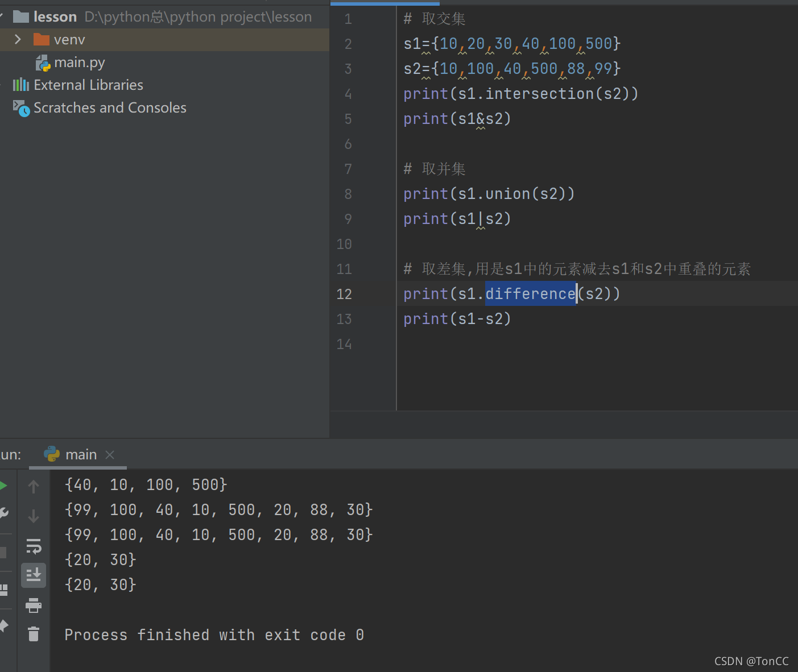798x672 pixels.
Task: Clear console with trash icon
Action: [34, 634]
